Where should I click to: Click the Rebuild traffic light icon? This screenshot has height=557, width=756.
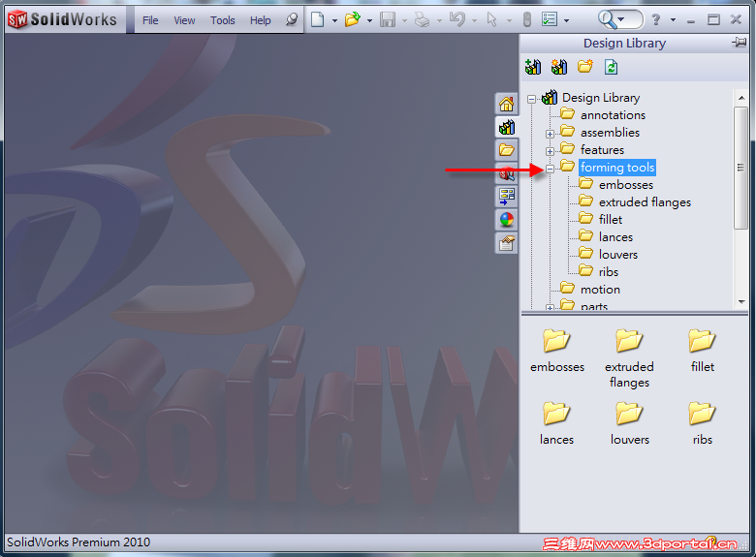(x=527, y=19)
